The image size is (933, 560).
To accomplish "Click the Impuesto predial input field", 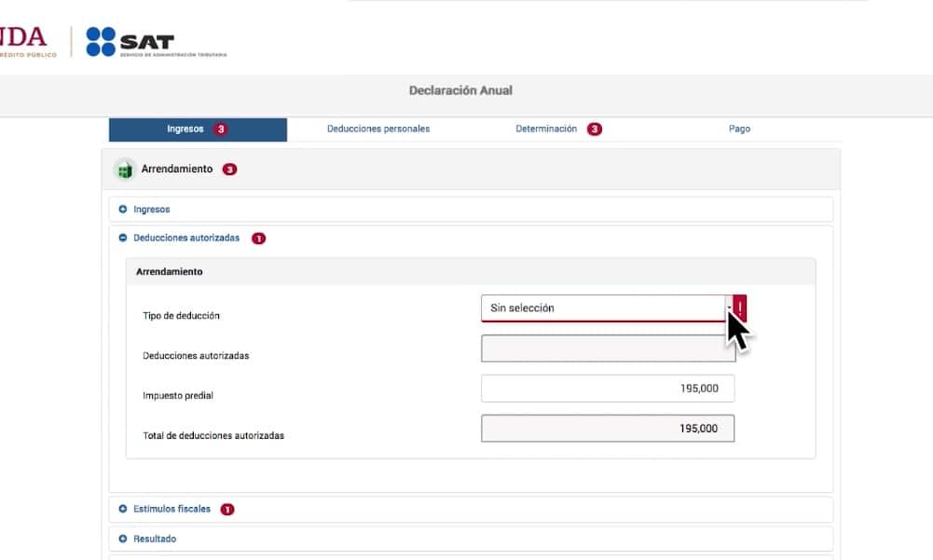I will pyautogui.click(x=607, y=389).
